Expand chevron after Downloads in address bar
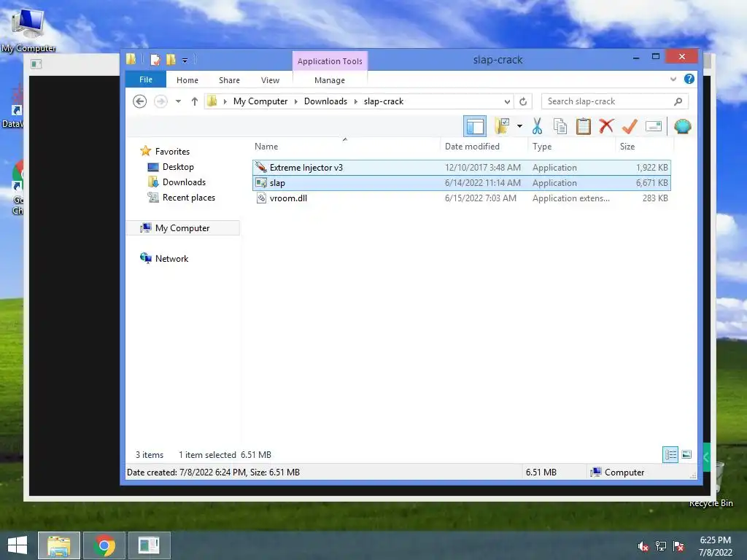 (x=355, y=101)
